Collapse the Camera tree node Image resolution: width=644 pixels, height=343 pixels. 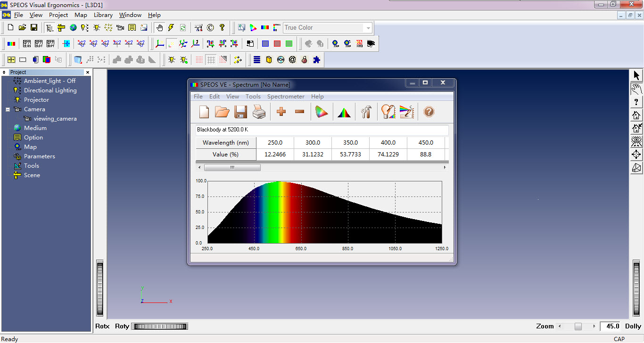coord(8,109)
